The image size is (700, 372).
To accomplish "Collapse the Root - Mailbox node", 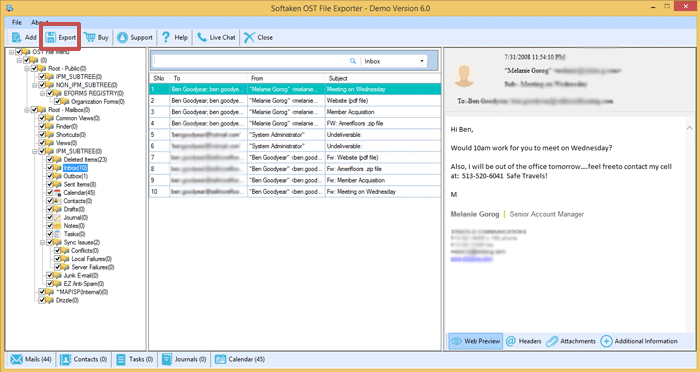I will pyautogui.click(x=27, y=110).
